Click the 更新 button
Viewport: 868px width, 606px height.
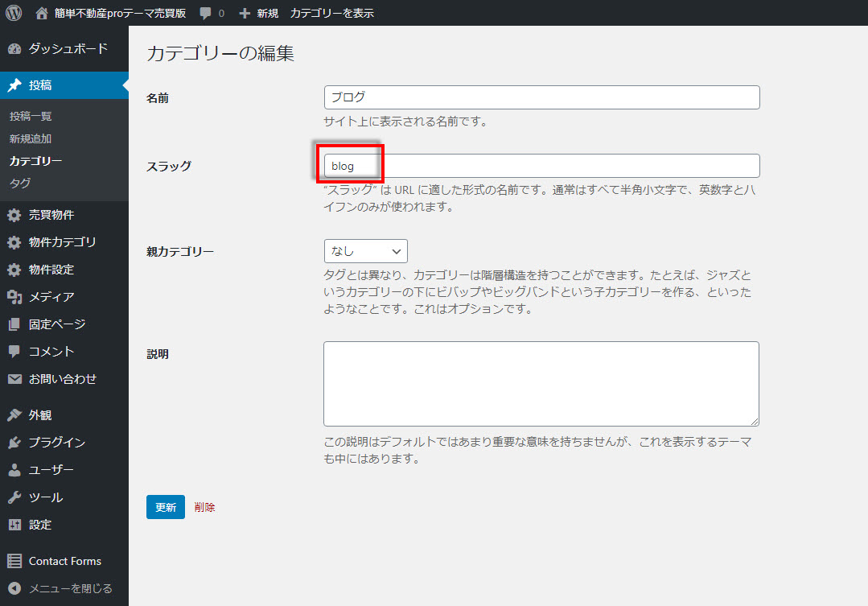click(165, 507)
